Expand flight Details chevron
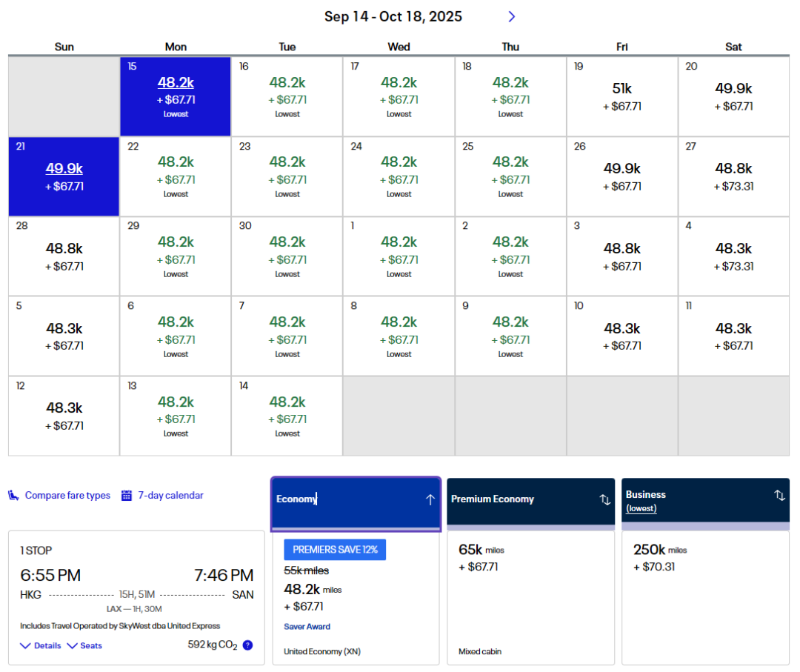This screenshot has width=800, height=672. coord(25,646)
